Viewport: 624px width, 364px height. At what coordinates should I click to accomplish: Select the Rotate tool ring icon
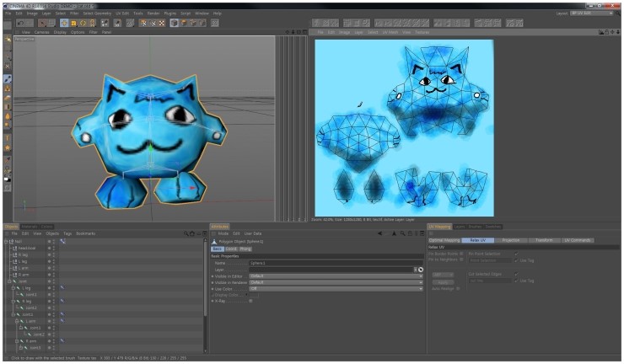click(83, 23)
